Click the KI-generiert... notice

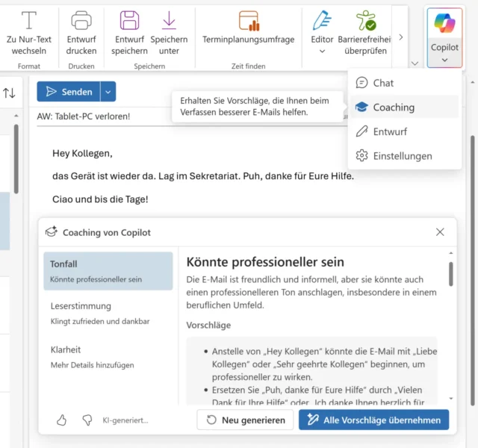point(125,420)
